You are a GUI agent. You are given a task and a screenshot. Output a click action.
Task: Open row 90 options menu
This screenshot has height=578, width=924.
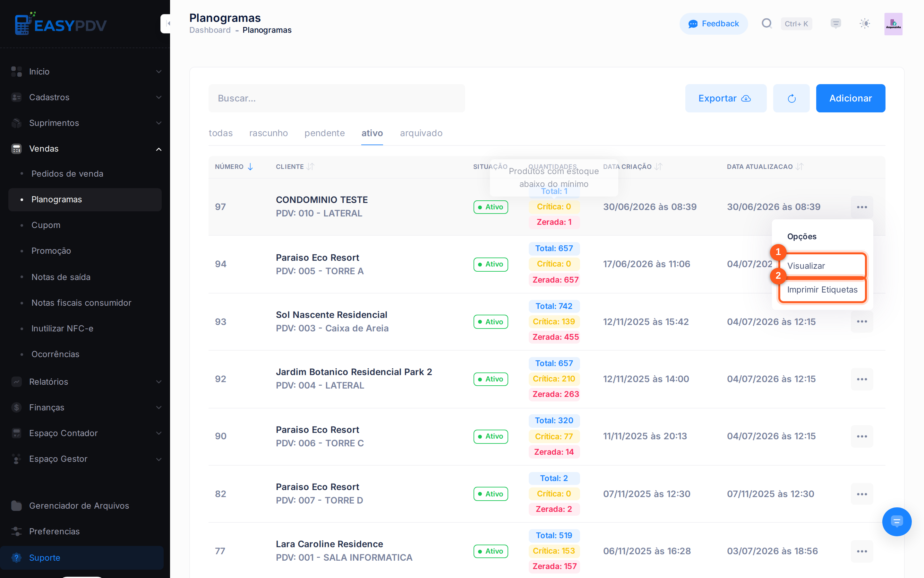click(862, 436)
